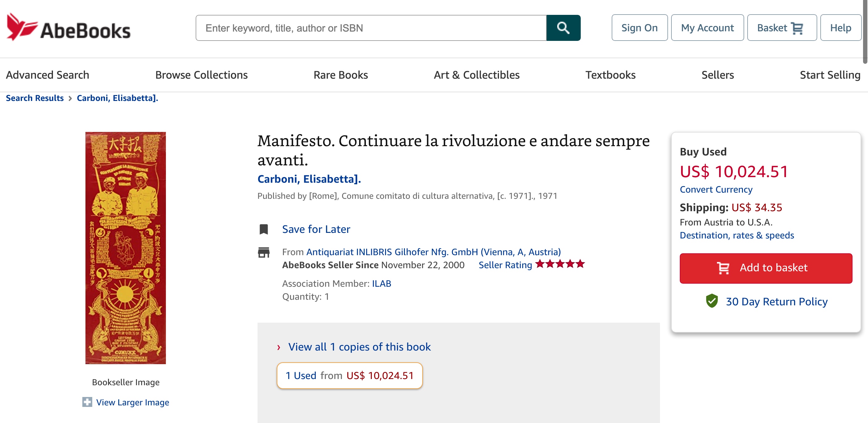Focus the keyword, title, author or ISBN field
868x423 pixels.
371,28
